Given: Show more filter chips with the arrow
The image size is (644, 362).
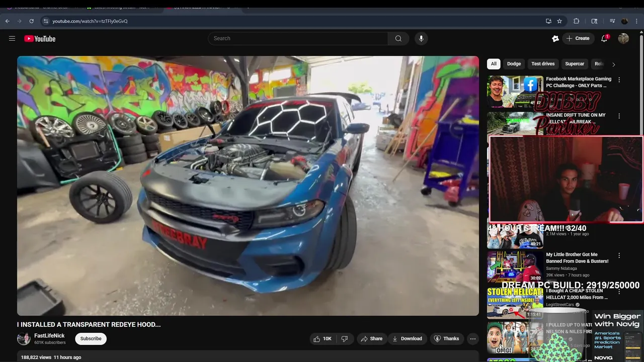Looking at the screenshot, I should [613, 64].
